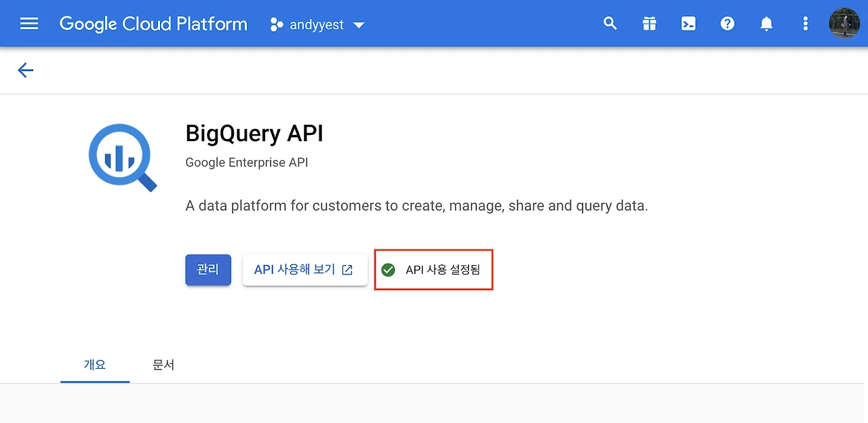
Task: Click the green check status icon
Action: point(388,270)
